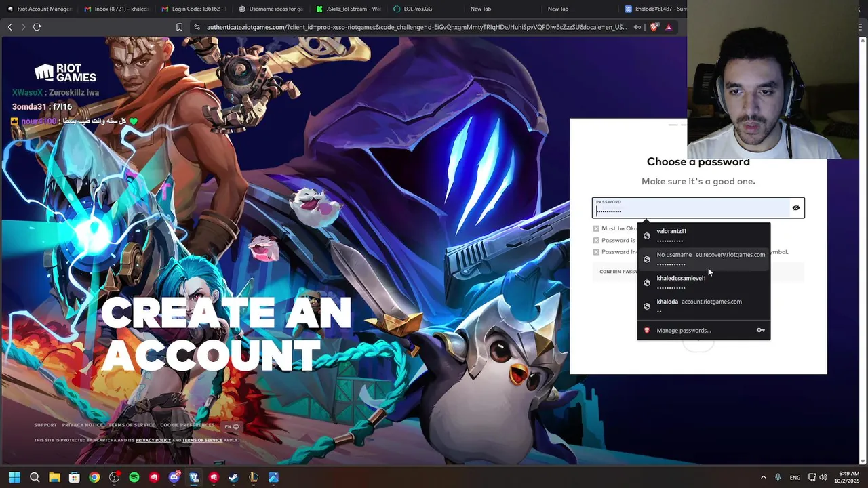Show hidden system tray icons chevron

coord(763,477)
